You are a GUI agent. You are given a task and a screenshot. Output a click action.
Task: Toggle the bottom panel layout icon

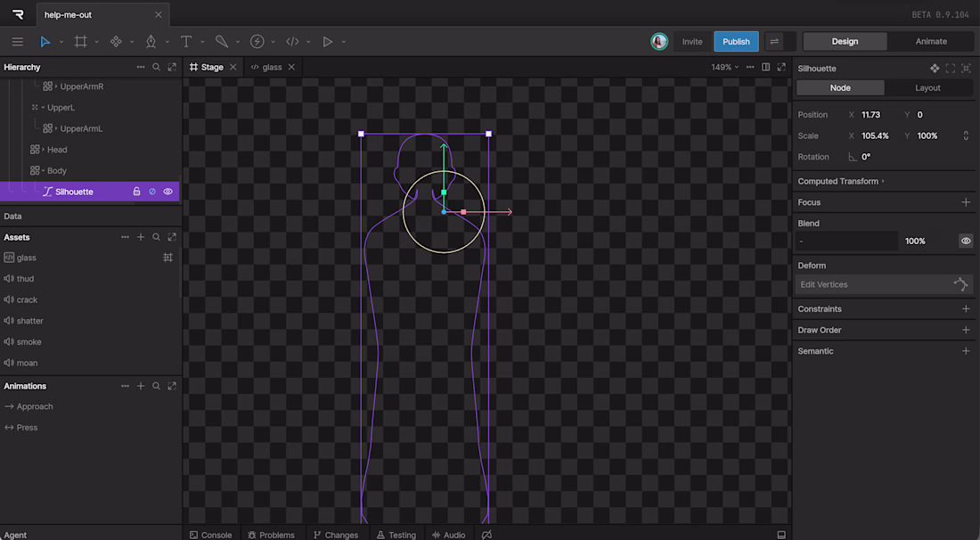[781, 535]
